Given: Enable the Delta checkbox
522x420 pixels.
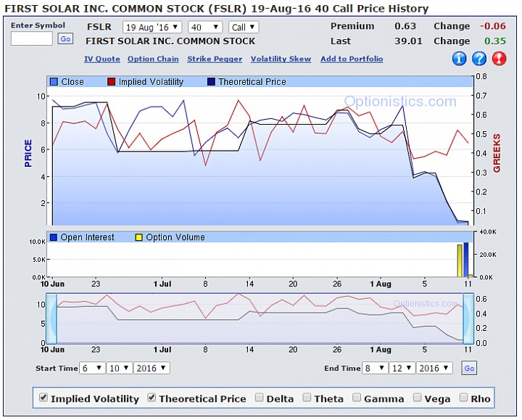Looking at the screenshot, I should [x=259, y=398].
